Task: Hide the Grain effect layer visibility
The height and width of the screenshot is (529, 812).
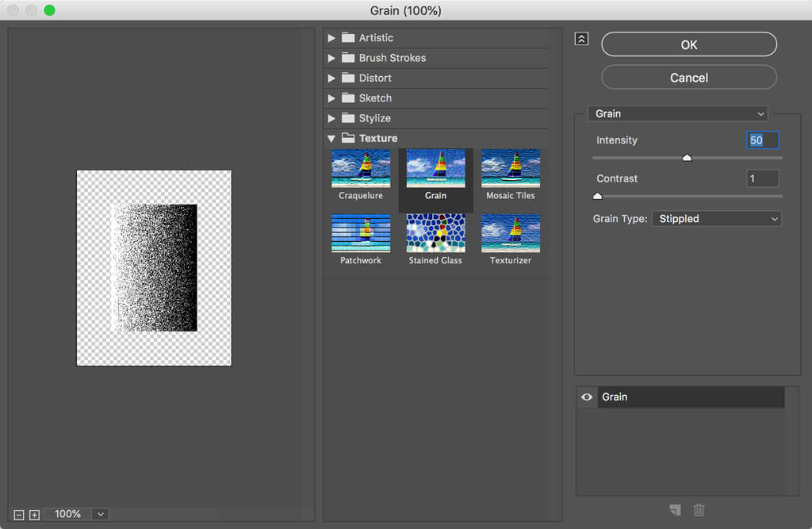Action: (x=587, y=397)
